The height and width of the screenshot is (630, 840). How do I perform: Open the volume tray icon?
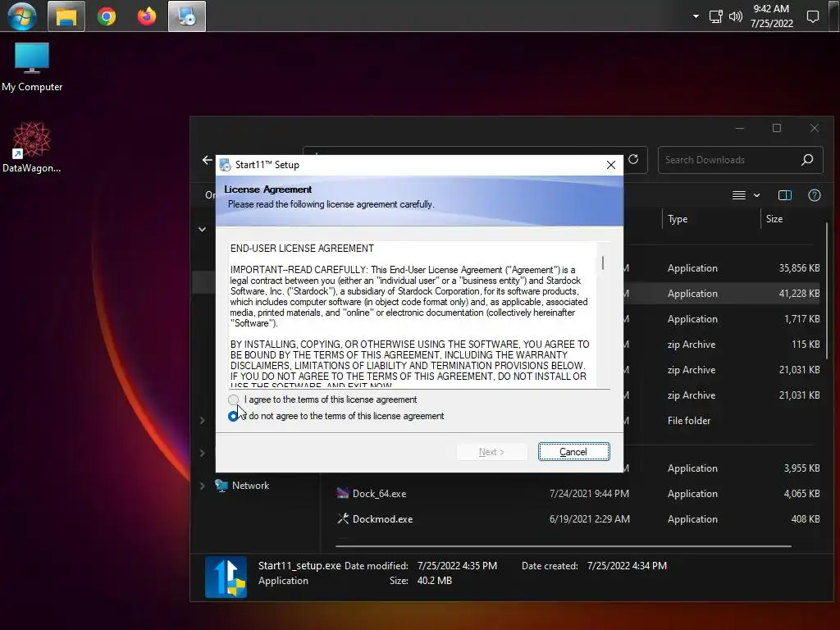coord(736,16)
